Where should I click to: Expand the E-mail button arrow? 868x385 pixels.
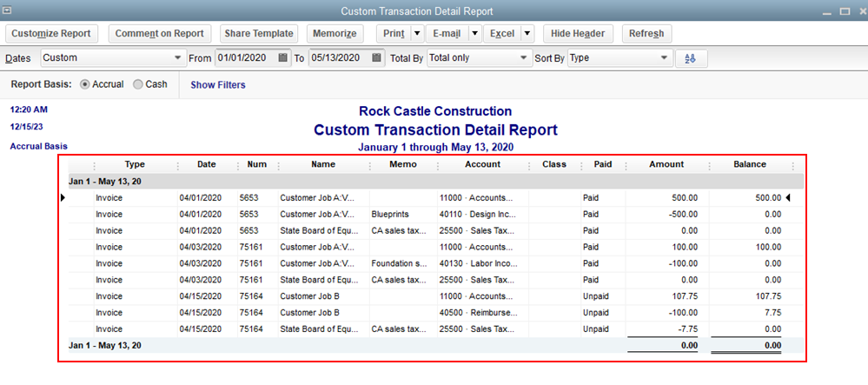[474, 34]
